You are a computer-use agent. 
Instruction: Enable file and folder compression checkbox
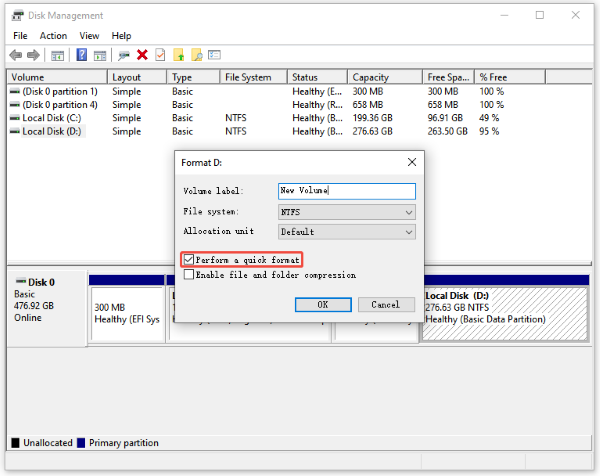tap(188, 275)
